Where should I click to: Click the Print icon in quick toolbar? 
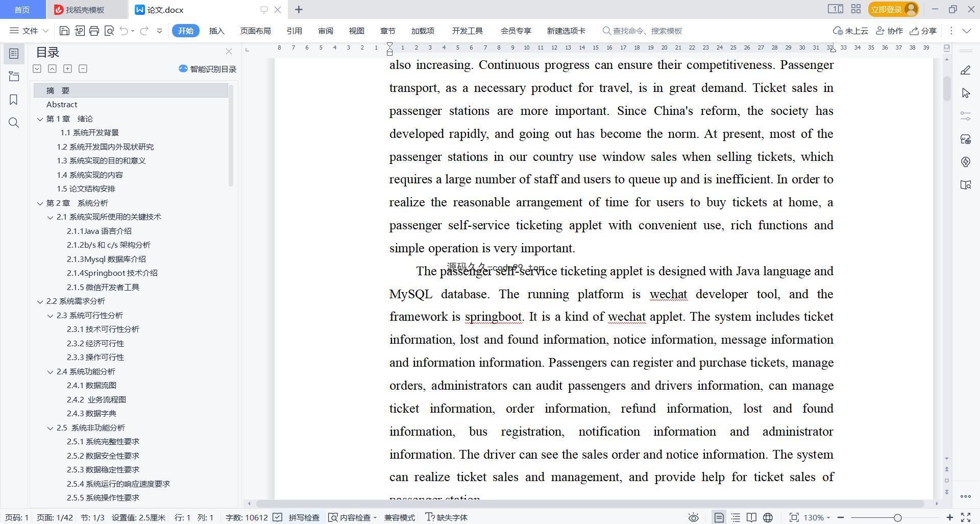pos(94,31)
